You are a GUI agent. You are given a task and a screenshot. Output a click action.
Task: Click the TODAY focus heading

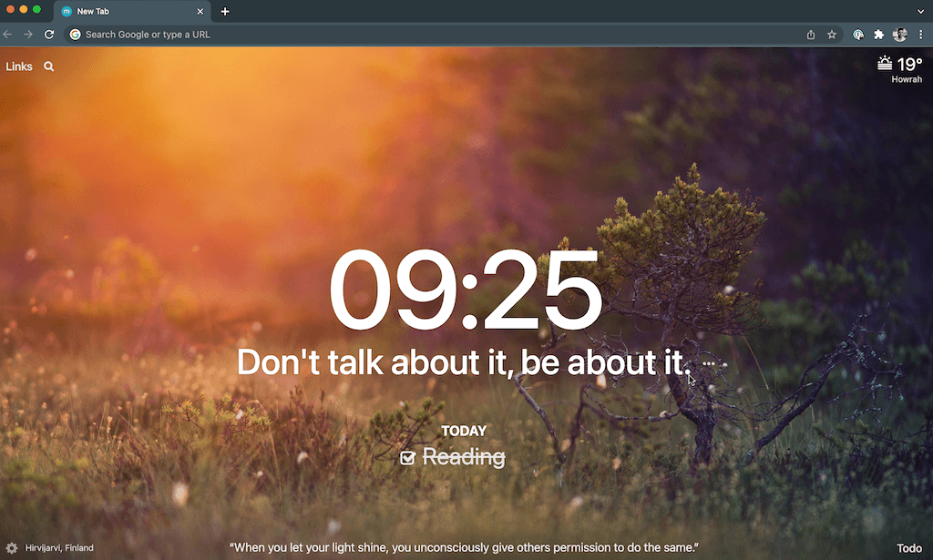pos(464,431)
